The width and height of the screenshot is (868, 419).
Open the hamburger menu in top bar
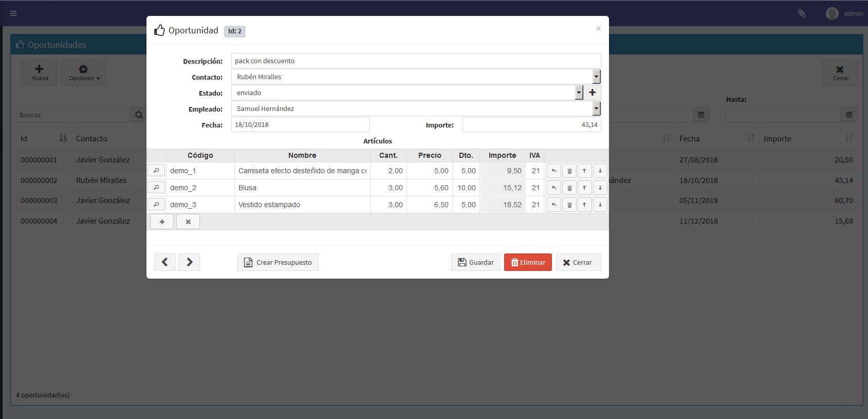click(13, 13)
